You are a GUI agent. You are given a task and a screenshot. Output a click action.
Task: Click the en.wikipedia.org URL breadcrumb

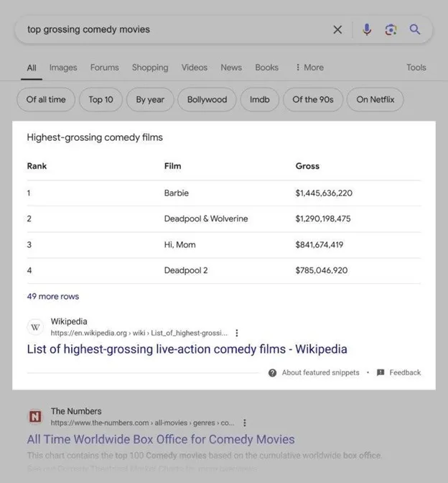pyautogui.click(x=139, y=333)
